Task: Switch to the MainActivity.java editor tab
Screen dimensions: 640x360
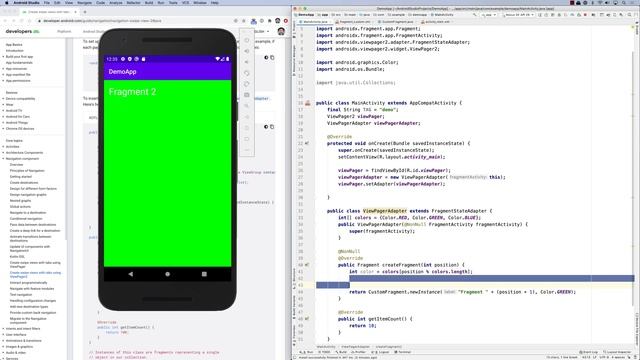Action: point(315,22)
